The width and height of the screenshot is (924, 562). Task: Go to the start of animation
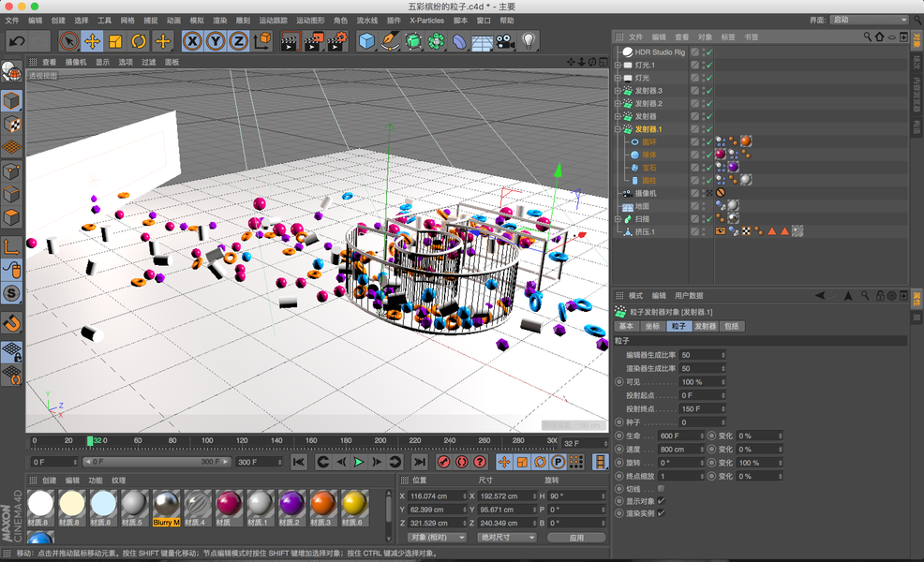[299, 462]
